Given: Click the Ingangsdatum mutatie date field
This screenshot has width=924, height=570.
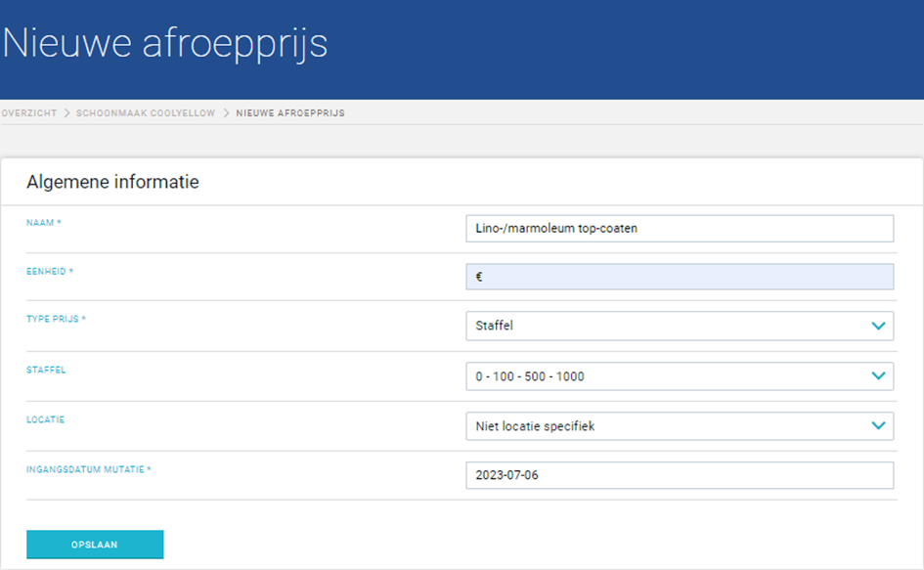Looking at the screenshot, I should click(x=680, y=475).
